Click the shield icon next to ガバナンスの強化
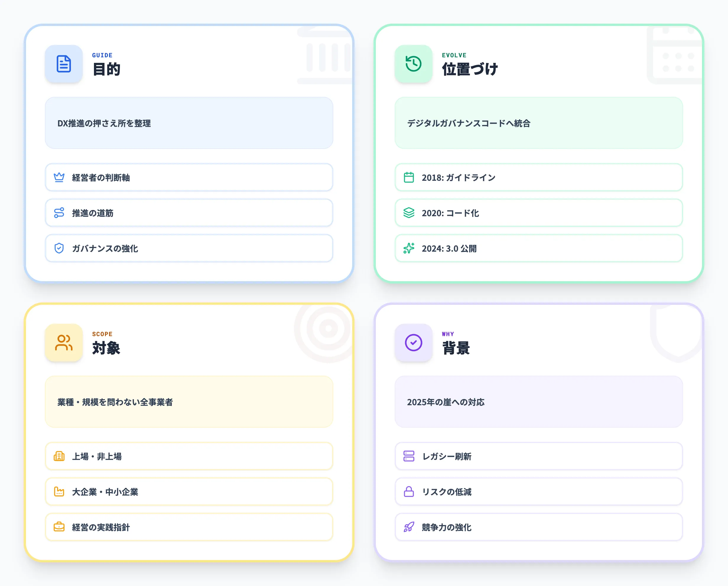The image size is (728, 586). click(x=59, y=248)
